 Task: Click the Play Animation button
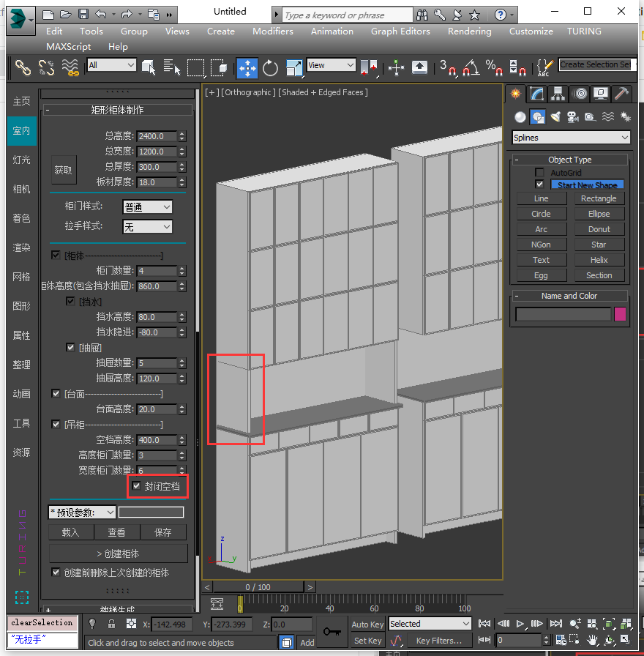point(520,624)
